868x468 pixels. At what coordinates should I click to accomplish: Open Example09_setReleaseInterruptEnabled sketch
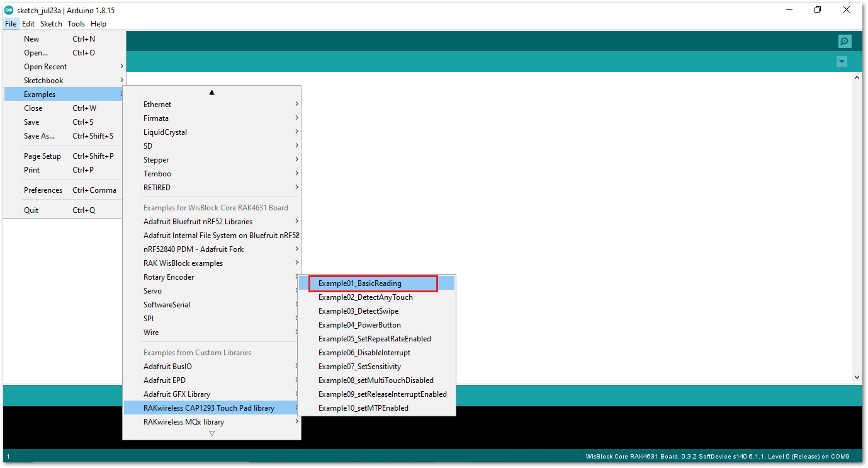coord(376,394)
